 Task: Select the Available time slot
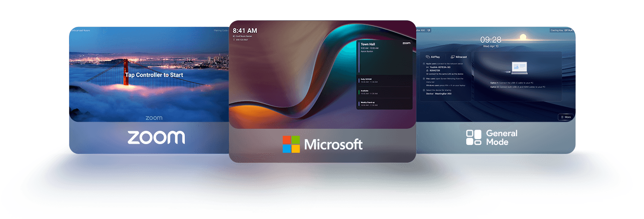click(x=384, y=92)
